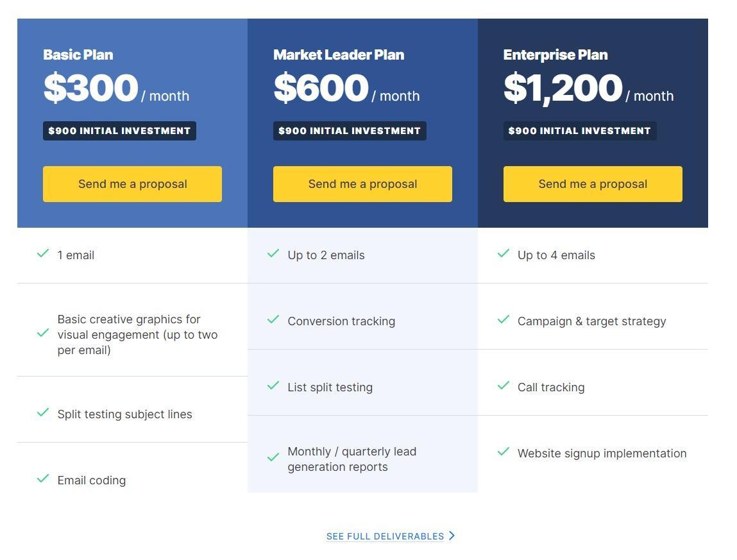Click the checkmark beside 'Up to 4 emails'

[x=504, y=254]
